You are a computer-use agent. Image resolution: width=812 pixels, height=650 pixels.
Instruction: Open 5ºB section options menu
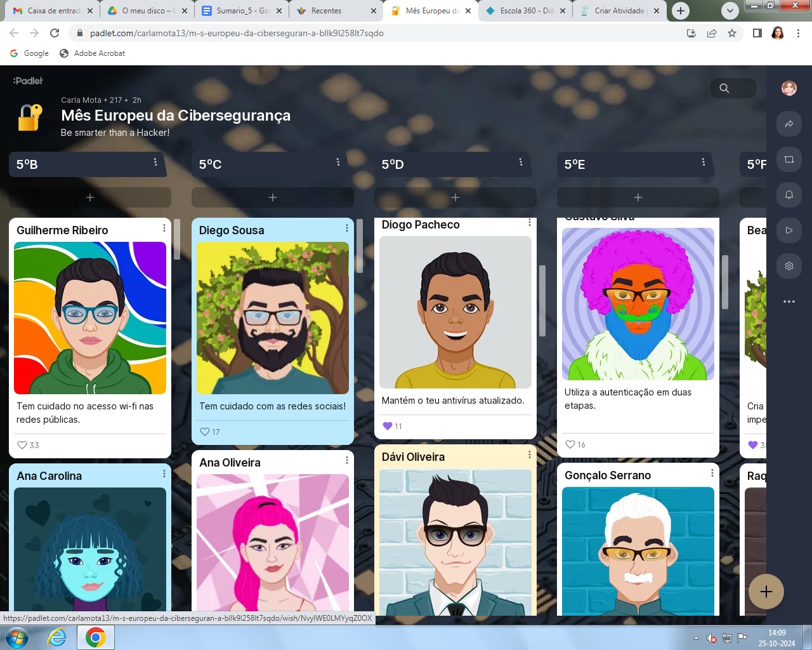click(155, 162)
